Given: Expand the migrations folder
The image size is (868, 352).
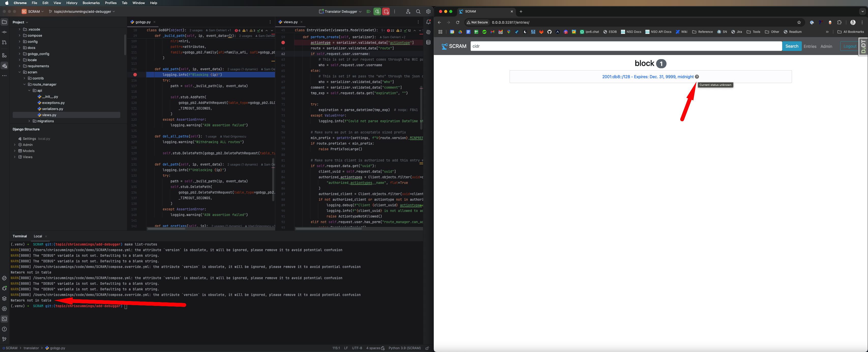Looking at the screenshot, I should 29,121.
